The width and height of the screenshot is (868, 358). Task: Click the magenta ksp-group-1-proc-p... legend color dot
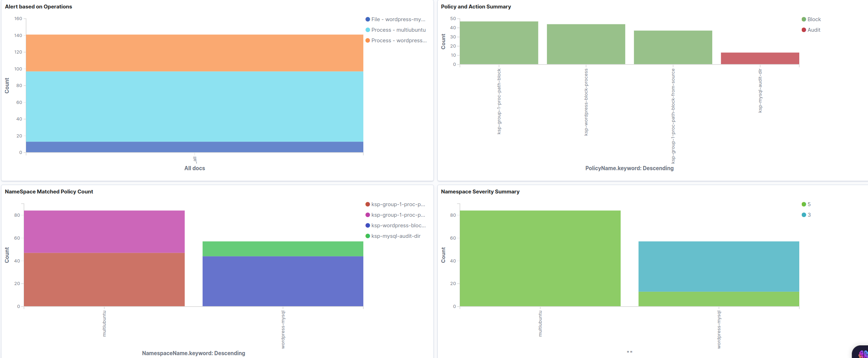point(368,215)
